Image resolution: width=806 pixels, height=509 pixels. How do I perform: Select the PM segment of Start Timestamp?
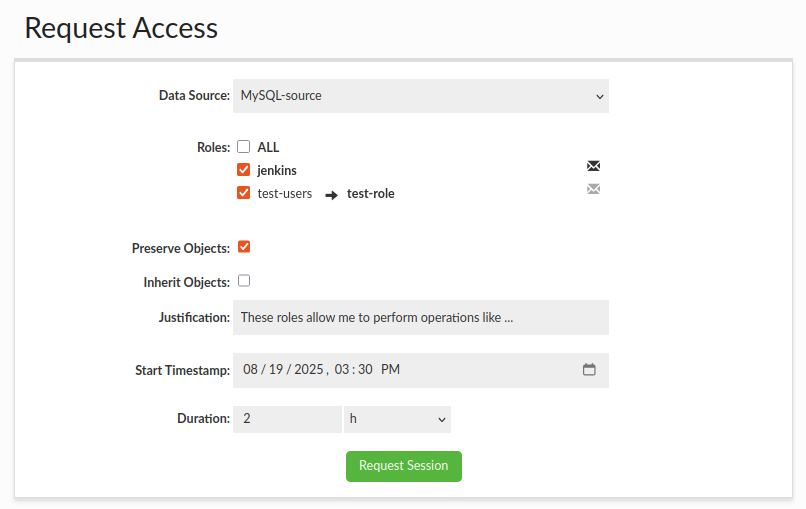tap(390, 370)
